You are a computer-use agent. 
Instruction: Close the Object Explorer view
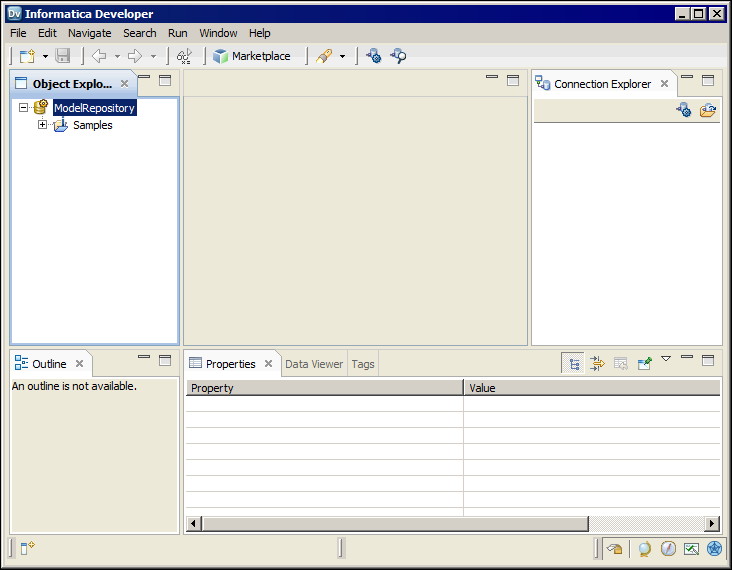point(124,84)
